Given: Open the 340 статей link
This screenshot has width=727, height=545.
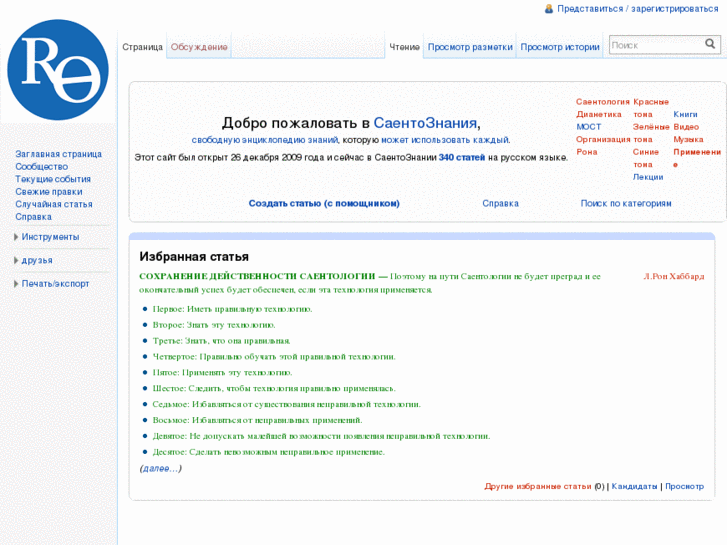Looking at the screenshot, I should click(x=462, y=157).
